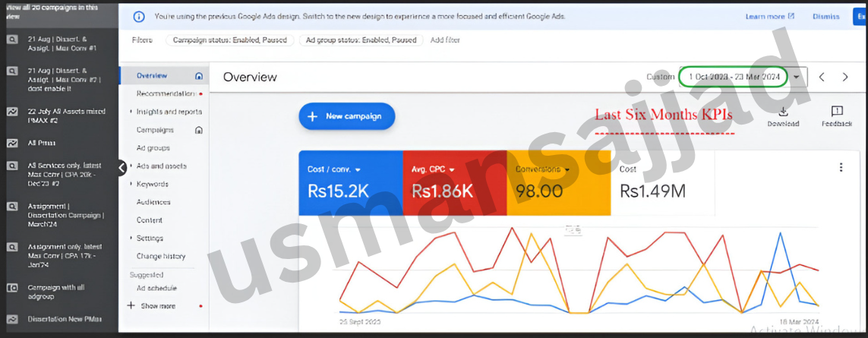Click the home icon beside Campaigns

pyautogui.click(x=199, y=130)
